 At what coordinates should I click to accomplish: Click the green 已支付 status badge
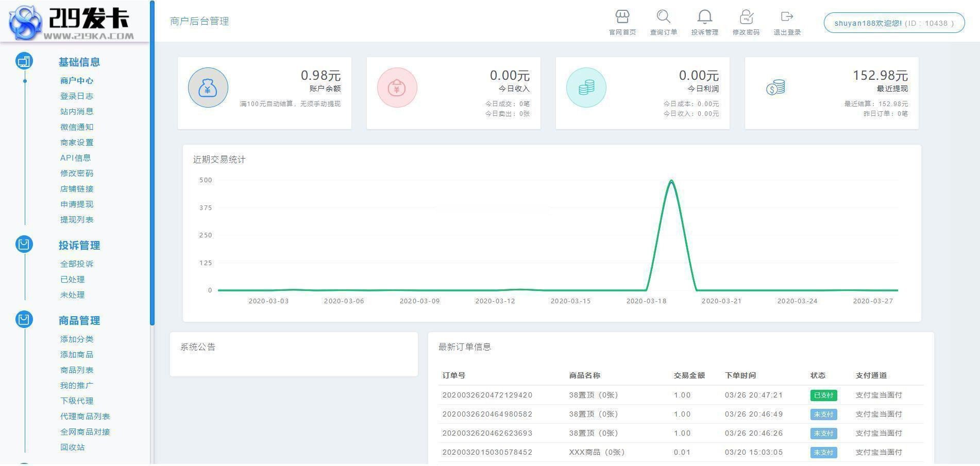pyautogui.click(x=824, y=395)
